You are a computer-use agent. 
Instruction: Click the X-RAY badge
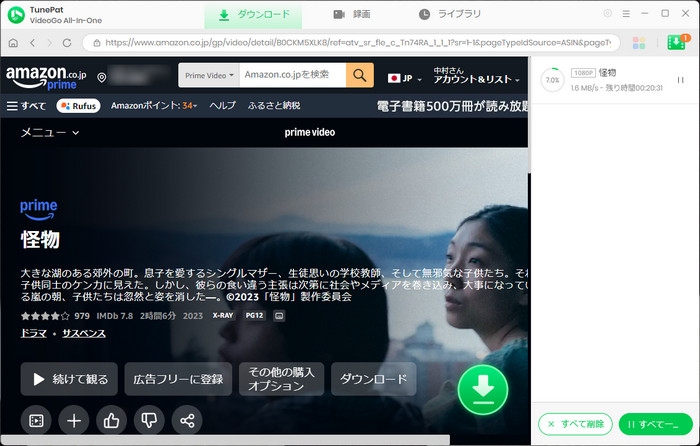point(223,316)
